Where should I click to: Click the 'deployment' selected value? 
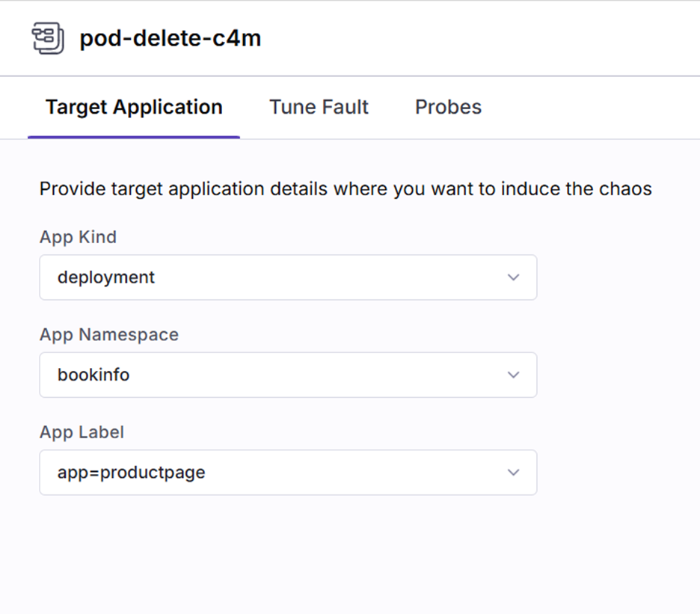pyautogui.click(x=106, y=277)
